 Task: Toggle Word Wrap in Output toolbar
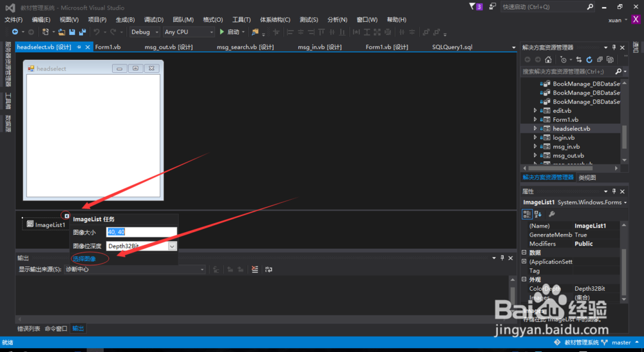pos(269,269)
